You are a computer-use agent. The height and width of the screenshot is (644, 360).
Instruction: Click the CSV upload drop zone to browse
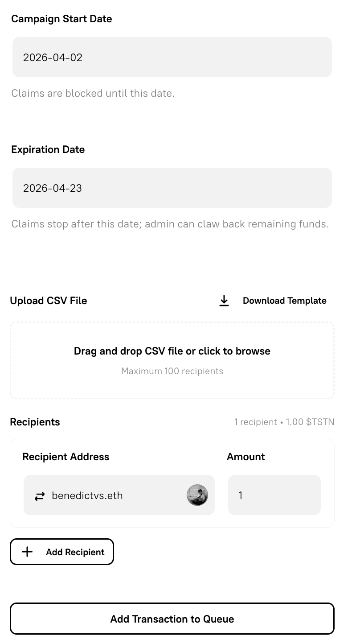[172, 359]
